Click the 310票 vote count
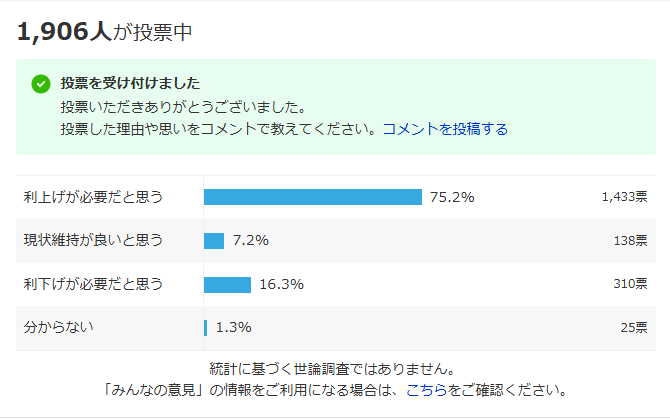Screen dimensions: 670x419 coord(630,284)
